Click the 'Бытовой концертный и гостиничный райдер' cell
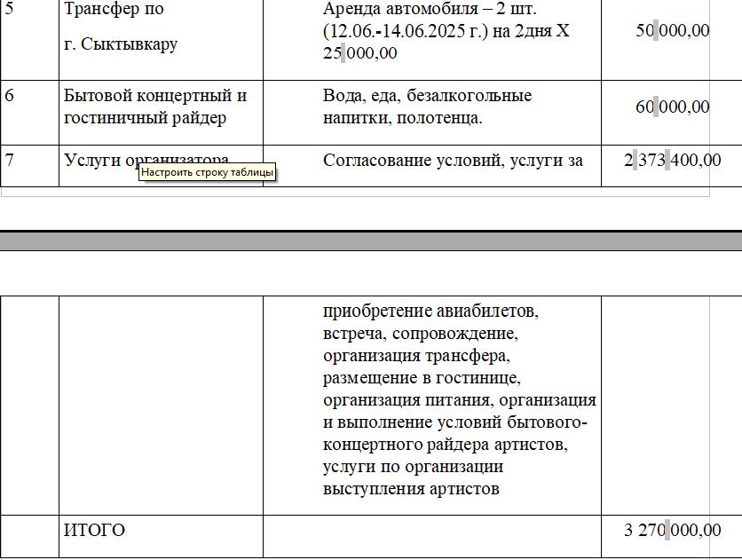The width and height of the screenshot is (742, 560). pyautogui.click(x=154, y=106)
